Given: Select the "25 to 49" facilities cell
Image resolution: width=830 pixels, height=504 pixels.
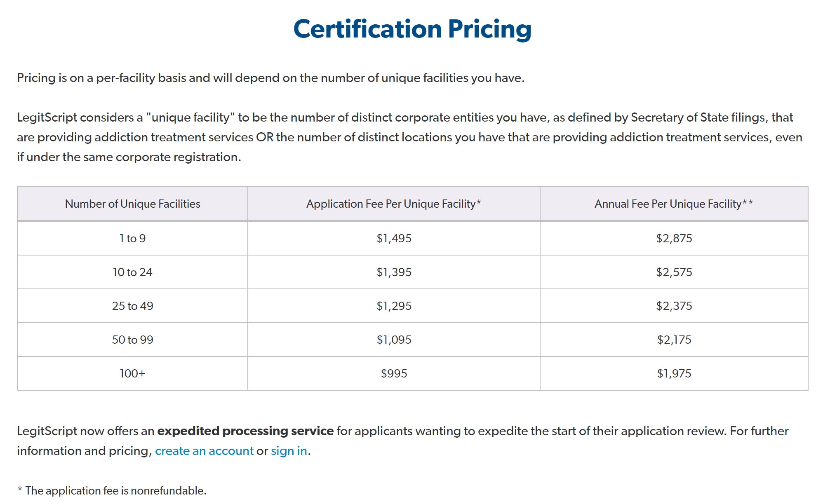Looking at the screenshot, I should (132, 306).
